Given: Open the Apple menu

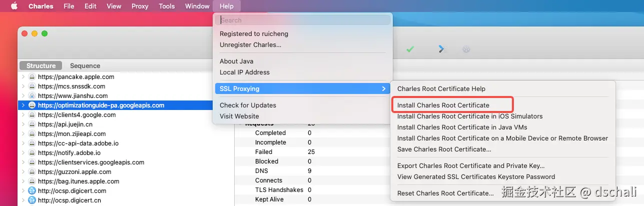Looking at the screenshot, I should (14, 6).
